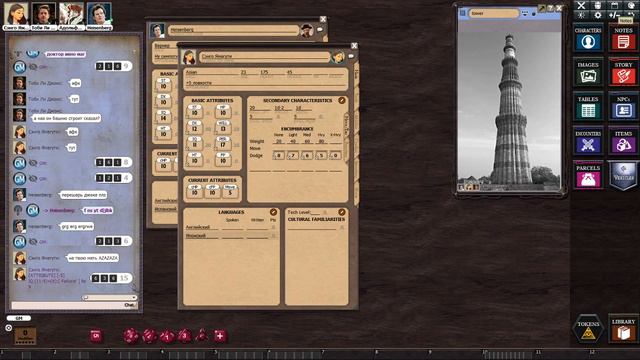Screen dimensions: 640x360
Task: Open the Tokens panel
Action: (588, 329)
